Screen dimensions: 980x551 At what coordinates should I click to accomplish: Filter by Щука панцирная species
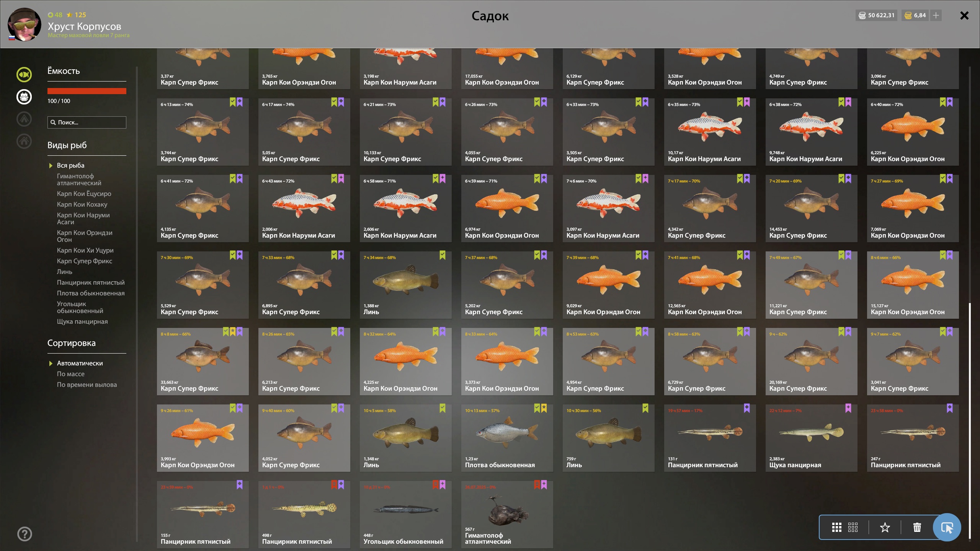click(x=82, y=321)
